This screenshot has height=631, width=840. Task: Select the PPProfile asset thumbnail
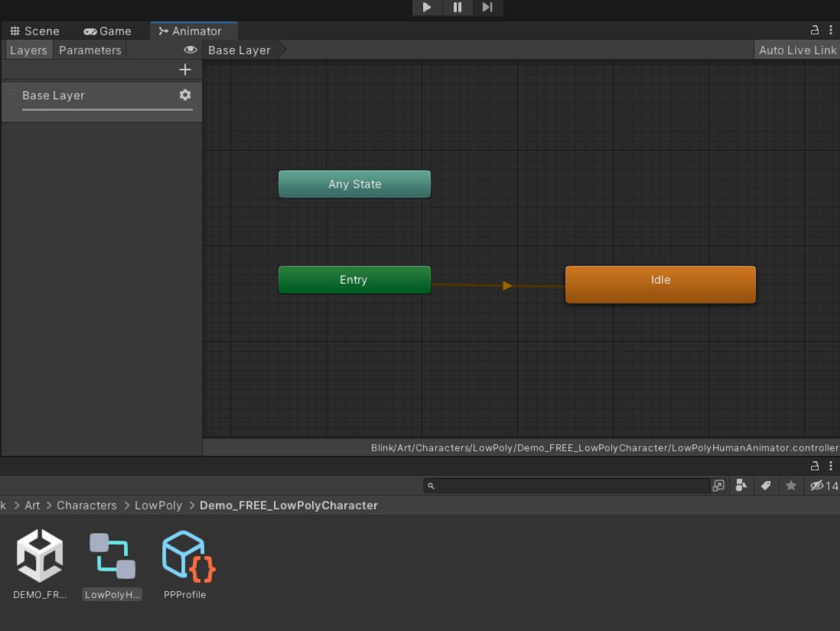pyautogui.click(x=186, y=556)
